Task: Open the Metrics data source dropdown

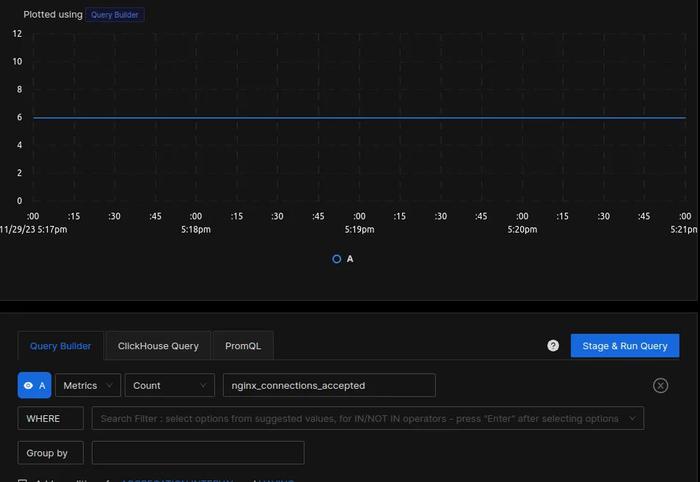Action: (x=88, y=385)
